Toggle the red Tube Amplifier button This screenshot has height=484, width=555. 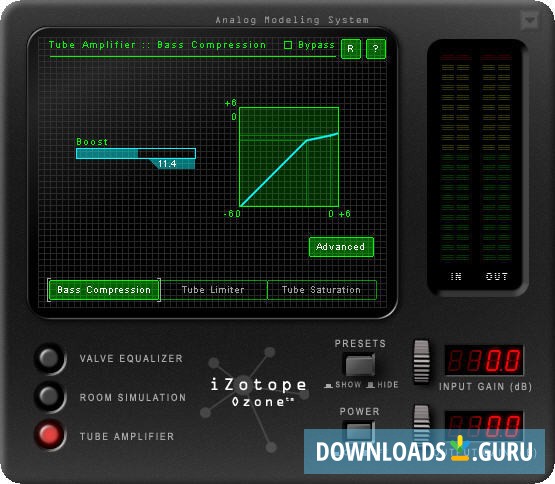pos(49,434)
